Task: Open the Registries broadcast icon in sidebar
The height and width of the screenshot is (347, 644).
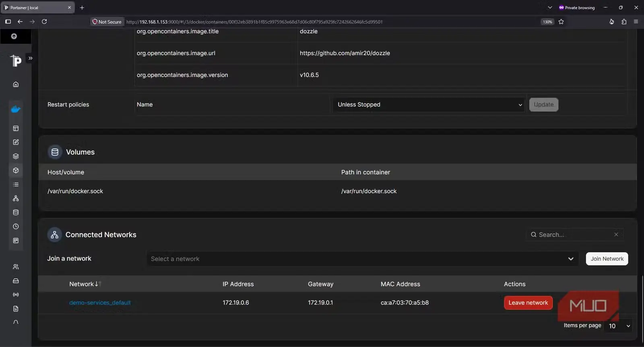Action: click(16, 295)
